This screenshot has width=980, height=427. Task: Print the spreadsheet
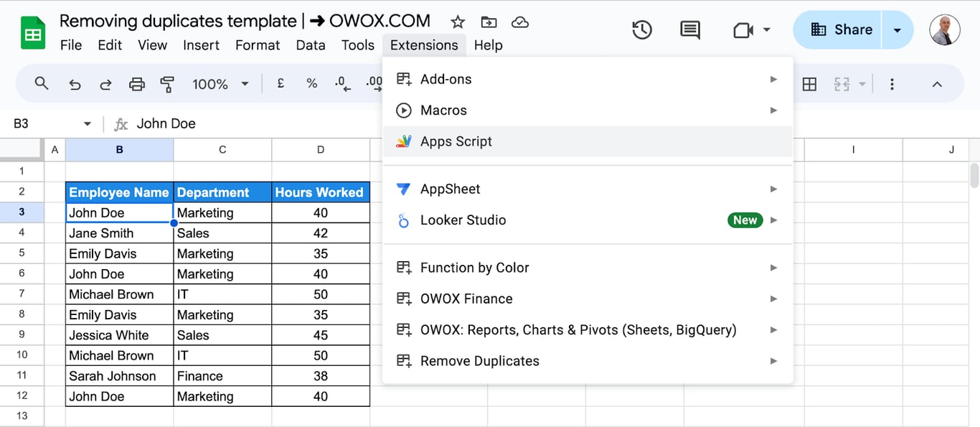coord(136,85)
